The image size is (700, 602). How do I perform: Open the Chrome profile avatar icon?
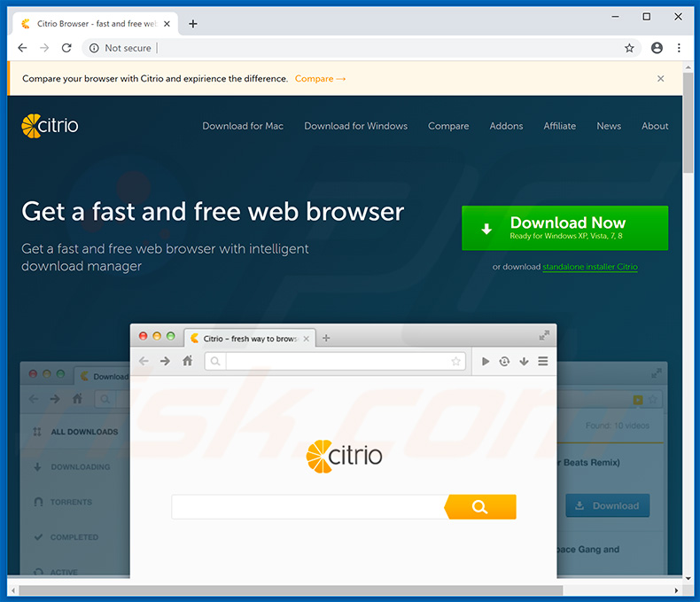tap(657, 48)
